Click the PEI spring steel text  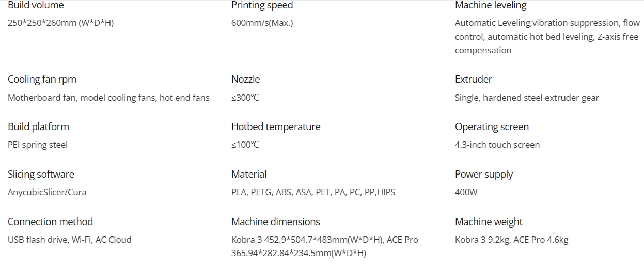click(x=38, y=145)
